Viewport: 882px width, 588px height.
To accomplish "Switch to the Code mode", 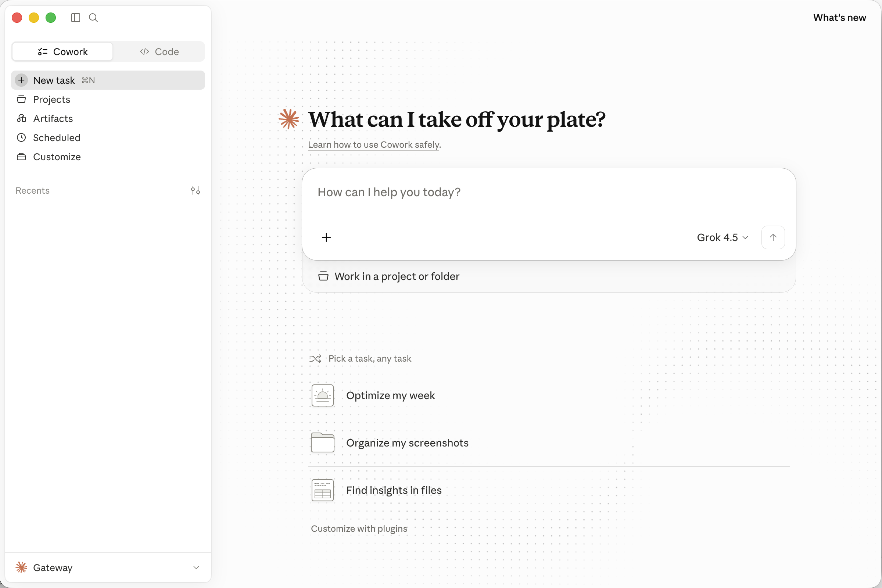I will tap(159, 51).
